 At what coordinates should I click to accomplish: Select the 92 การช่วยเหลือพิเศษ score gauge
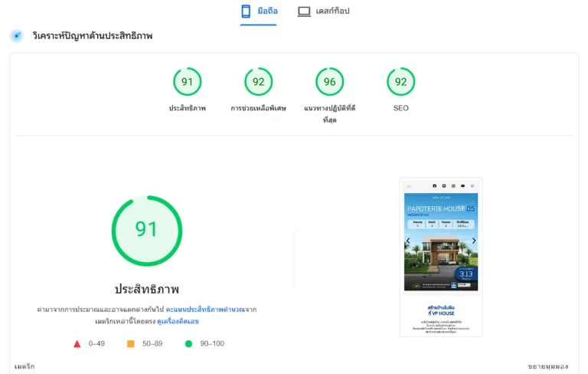(x=258, y=81)
